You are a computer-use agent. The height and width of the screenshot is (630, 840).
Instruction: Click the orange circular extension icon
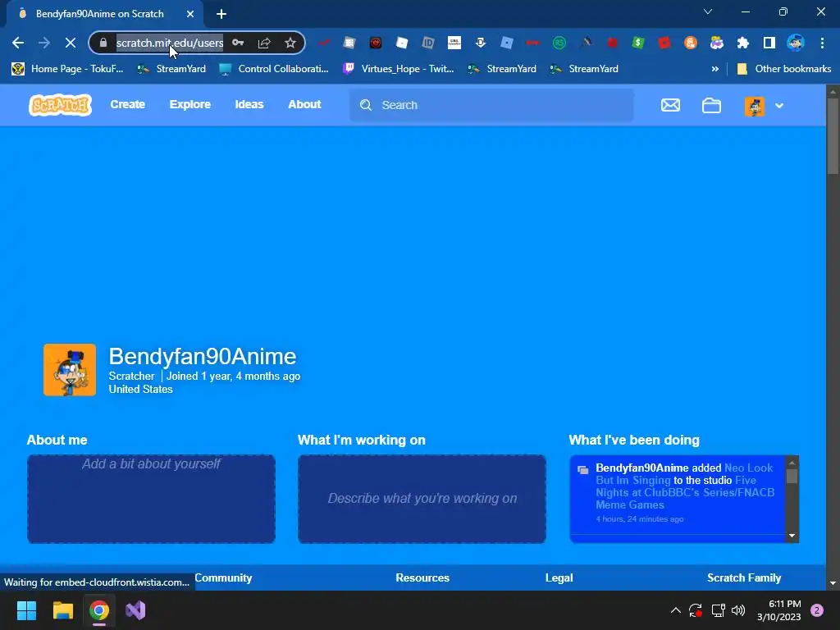coord(691,43)
